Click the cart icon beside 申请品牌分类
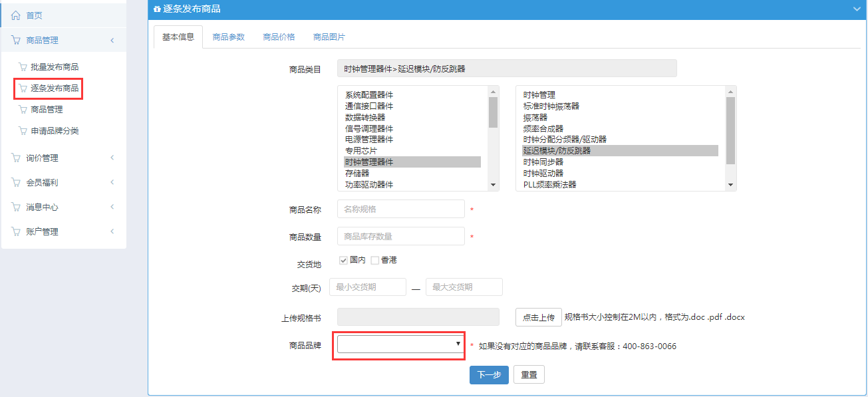Screen dimensions: 868x397 click(23, 131)
